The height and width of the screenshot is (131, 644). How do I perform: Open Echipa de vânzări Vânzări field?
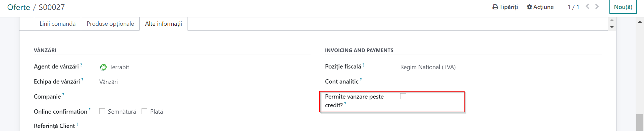click(108, 82)
